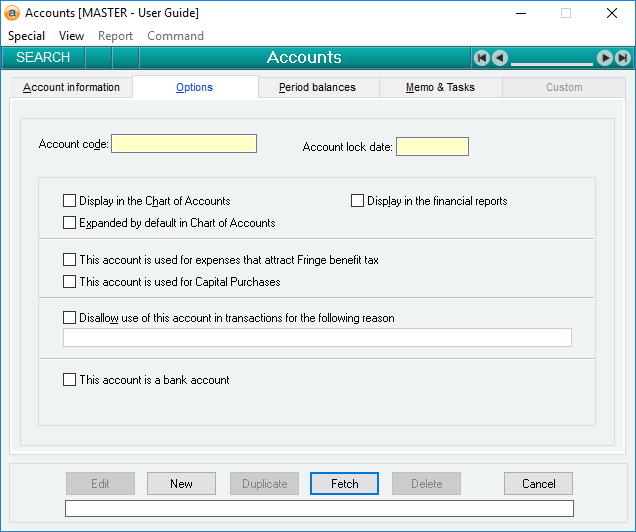Viewport: 636px width, 532px height.
Task: Go to next record arrow icon
Action: pos(605,58)
